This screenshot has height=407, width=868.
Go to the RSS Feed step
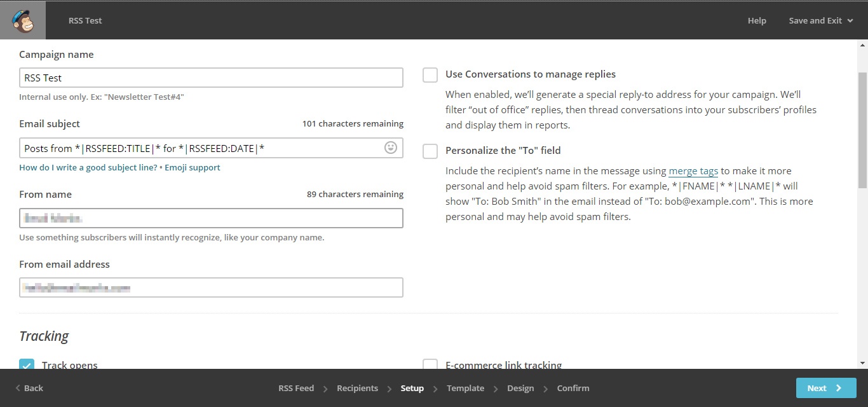(x=296, y=388)
